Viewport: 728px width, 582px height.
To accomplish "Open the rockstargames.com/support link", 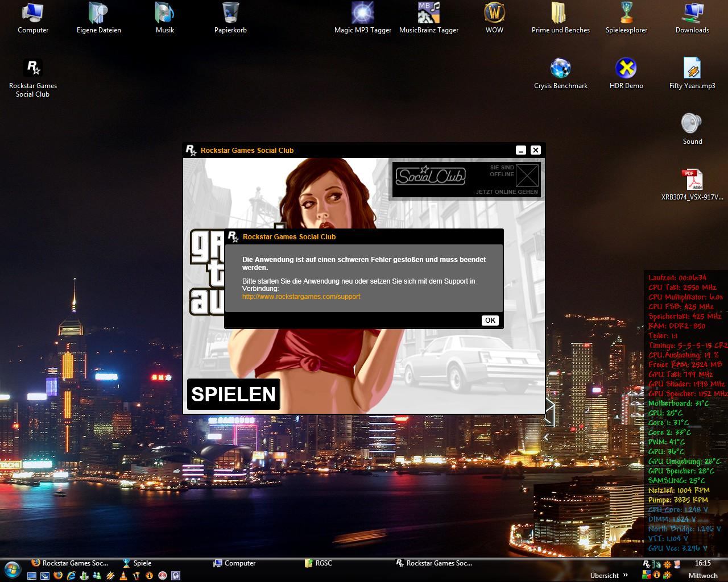I will [301, 297].
